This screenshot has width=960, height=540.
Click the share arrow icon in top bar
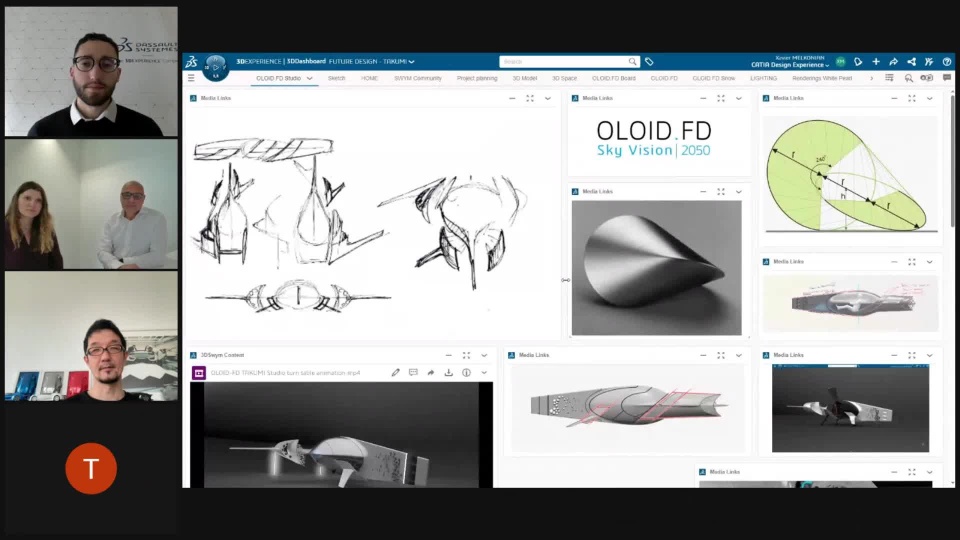[x=893, y=62]
